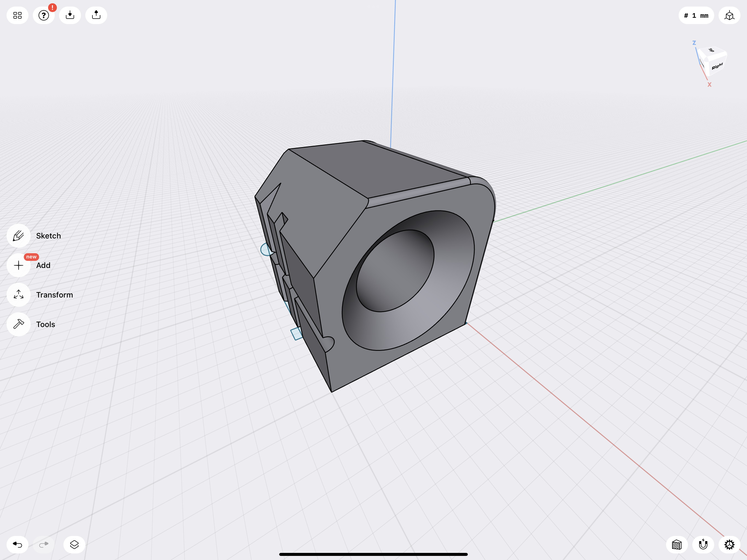This screenshot has width=747, height=560.
Task: Toggle the magnet snapping option
Action: coord(703,544)
